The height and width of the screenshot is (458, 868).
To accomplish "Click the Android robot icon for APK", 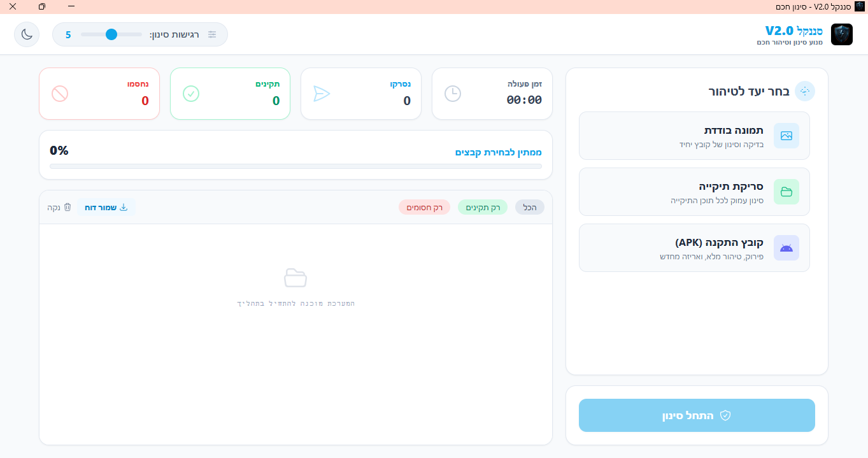I will (786, 248).
